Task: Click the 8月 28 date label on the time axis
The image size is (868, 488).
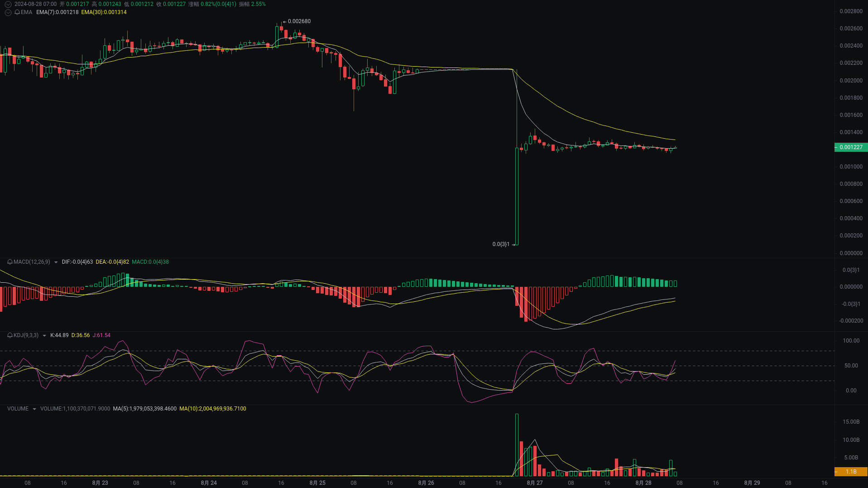Action: (643, 483)
